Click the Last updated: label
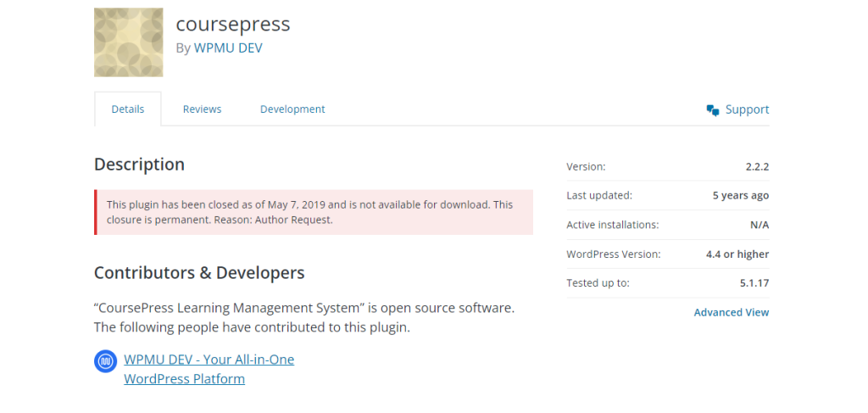 [599, 195]
